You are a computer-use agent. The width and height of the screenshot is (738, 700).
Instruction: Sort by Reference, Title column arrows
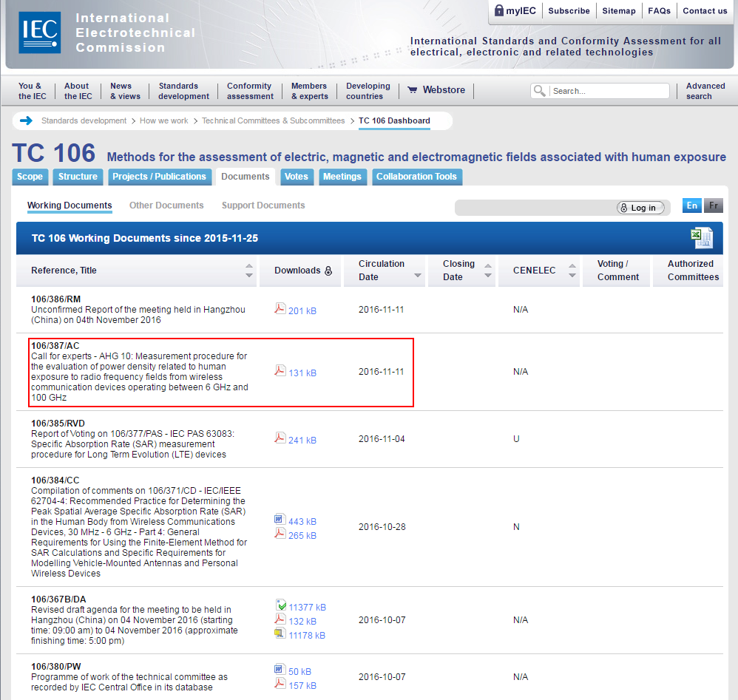[249, 271]
